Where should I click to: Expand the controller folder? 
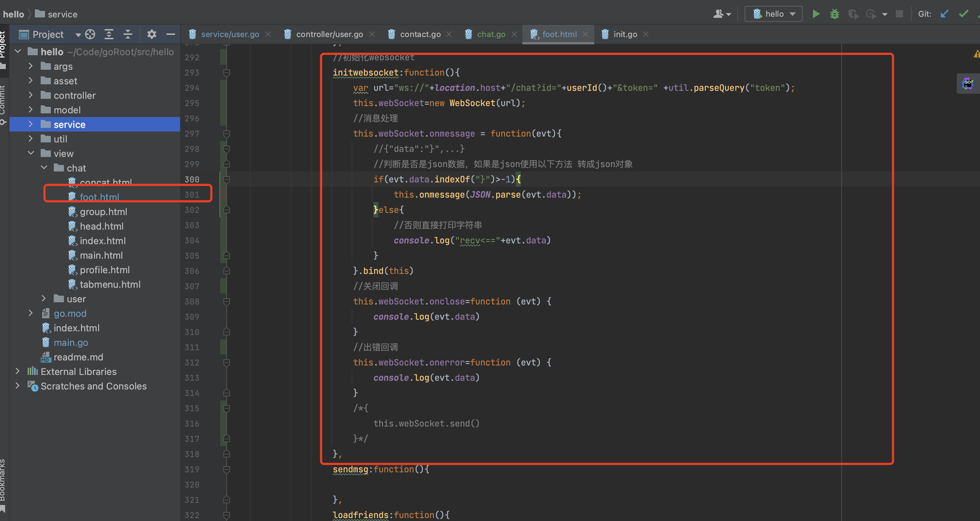(31, 95)
